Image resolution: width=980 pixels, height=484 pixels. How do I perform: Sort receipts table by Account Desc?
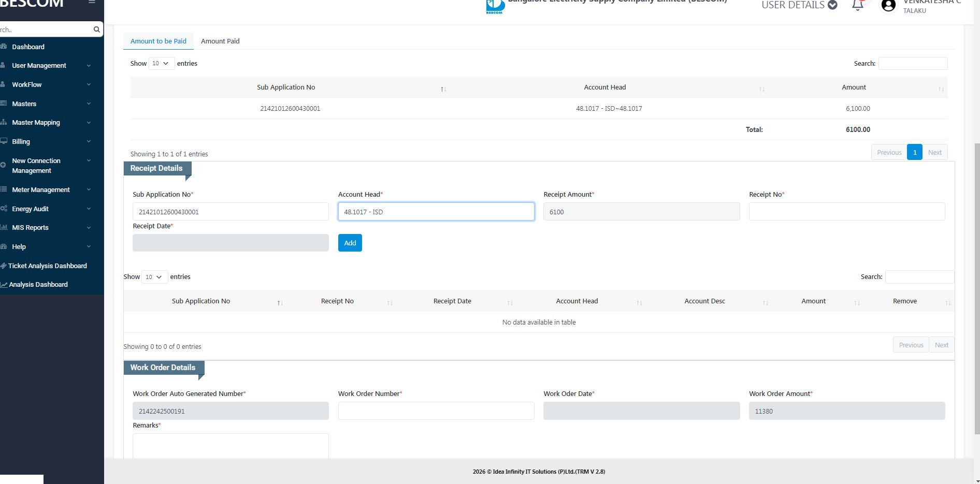click(766, 303)
